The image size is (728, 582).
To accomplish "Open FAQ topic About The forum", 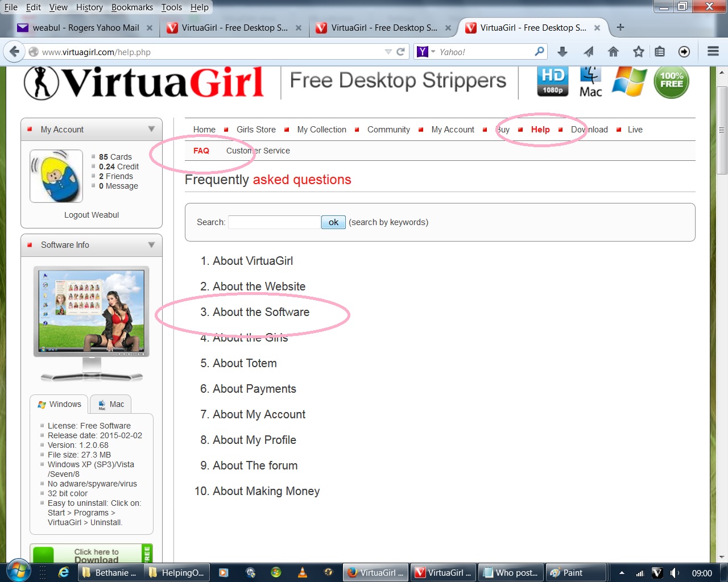I will coord(255,465).
